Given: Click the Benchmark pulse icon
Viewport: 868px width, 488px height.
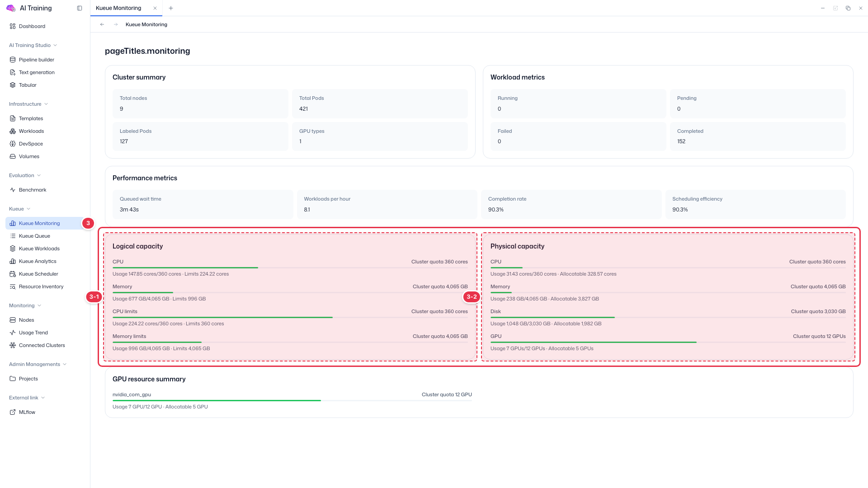Looking at the screenshot, I should coord(13,190).
